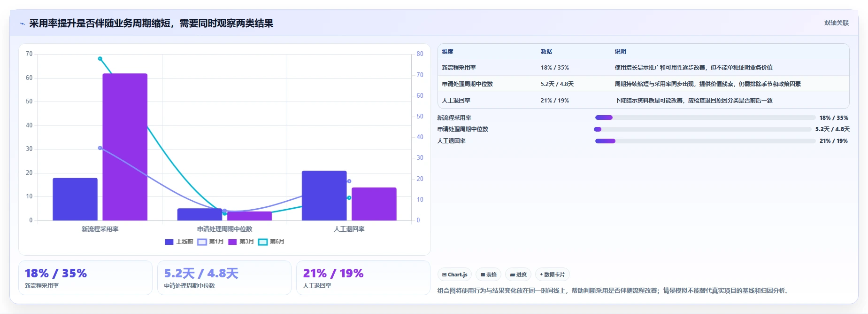Click the 表格 chip
Screen dimensions: 868x314
click(x=488, y=275)
